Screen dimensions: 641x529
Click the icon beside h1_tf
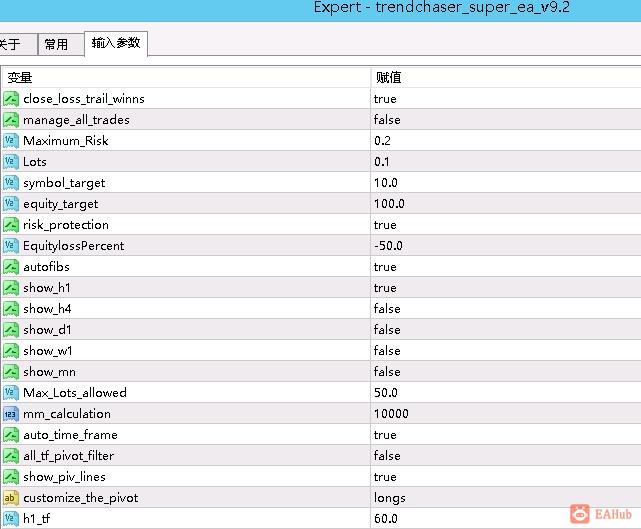(x=11, y=519)
